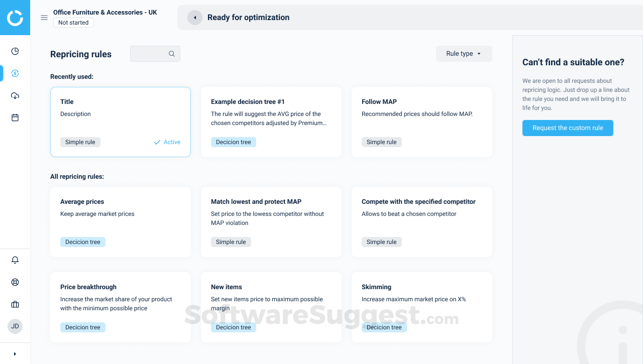
Task: Open the briefcase icon in the sidebar
Action: tap(15, 304)
